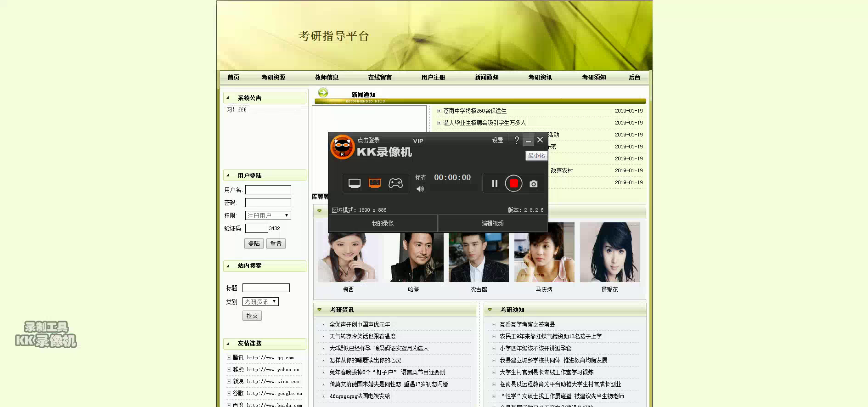Open news 温大毕业生招聘会吸引学生万多人

tap(485, 123)
